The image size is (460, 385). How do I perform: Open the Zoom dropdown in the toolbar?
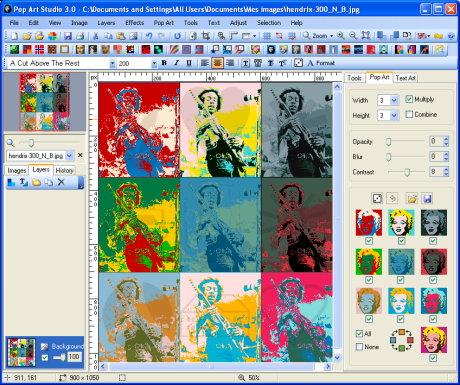click(331, 36)
